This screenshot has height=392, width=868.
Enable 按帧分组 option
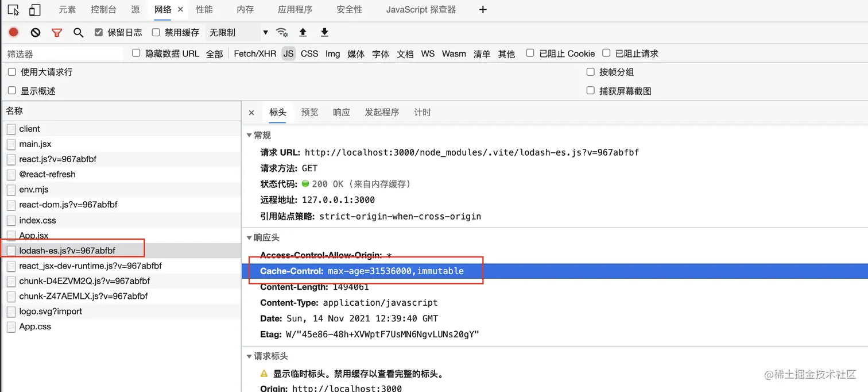590,72
